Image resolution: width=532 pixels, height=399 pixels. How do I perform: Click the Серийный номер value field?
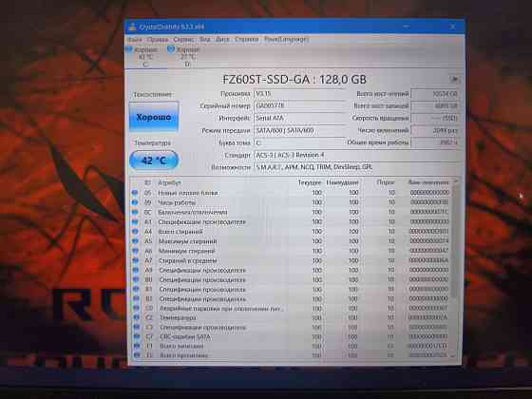click(x=299, y=105)
